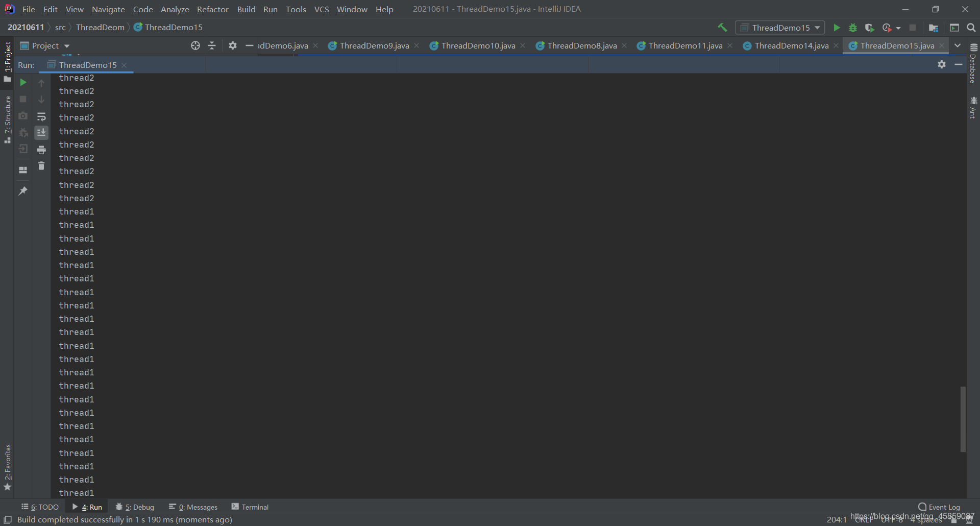This screenshot has width=980, height=526.
Task: Toggle Scroll to End in Run console
Action: (41, 133)
